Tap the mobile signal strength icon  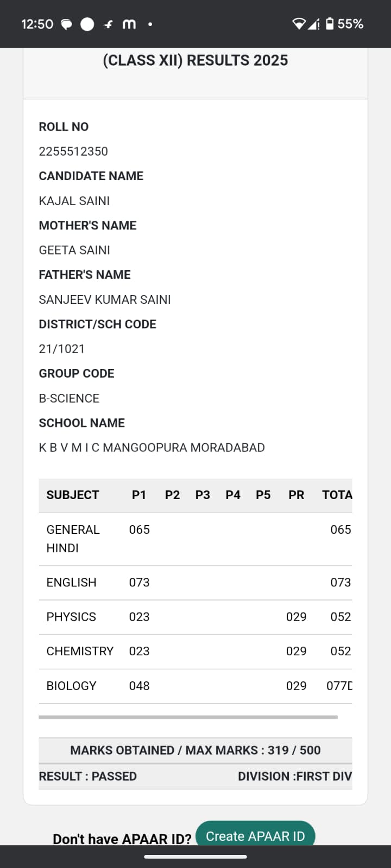tap(314, 24)
